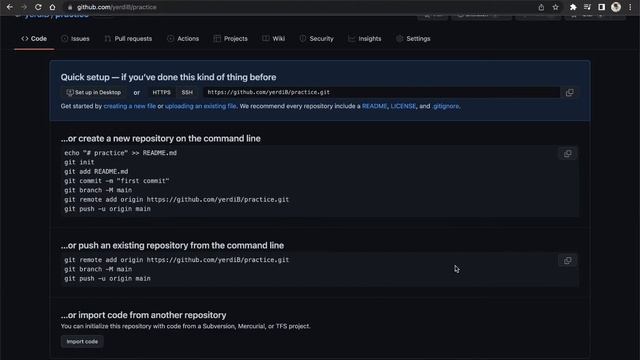Copy the new repository commands block

coord(567,154)
